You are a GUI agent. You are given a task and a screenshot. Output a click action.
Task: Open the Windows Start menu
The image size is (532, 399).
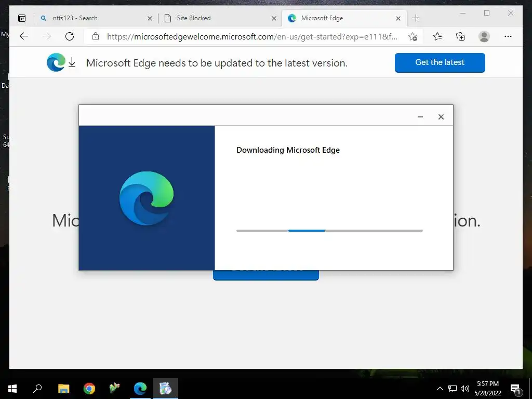(12, 389)
